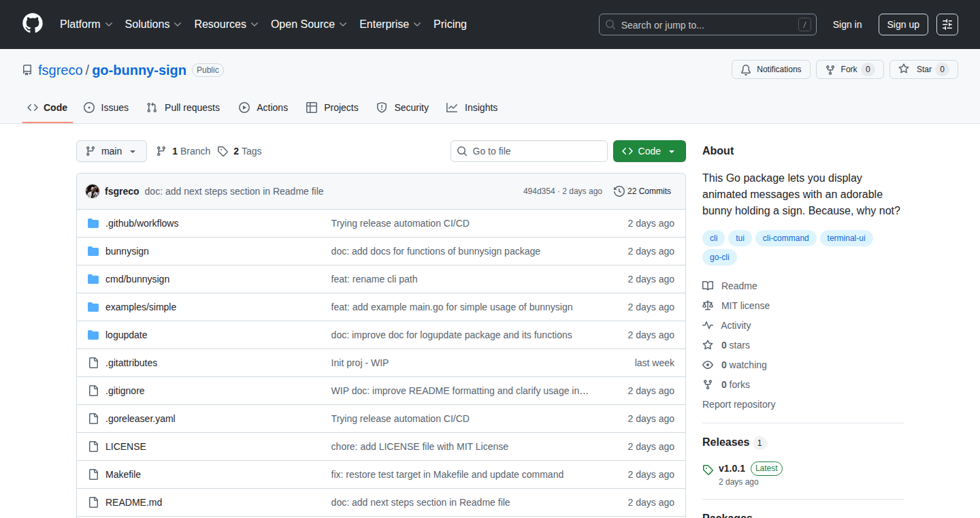This screenshot has width=980, height=518.
Task: Click the 2 Tags tag icon
Action: (x=223, y=151)
